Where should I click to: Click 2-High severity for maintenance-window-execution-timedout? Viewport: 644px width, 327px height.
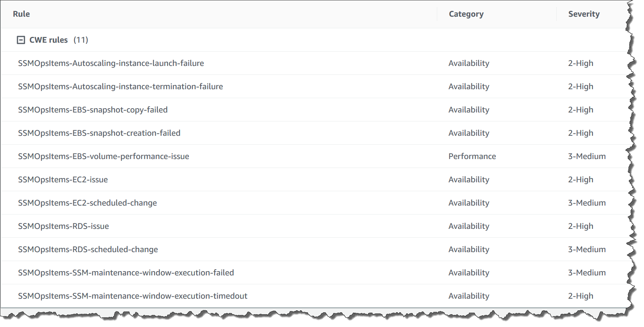(x=580, y=296)
